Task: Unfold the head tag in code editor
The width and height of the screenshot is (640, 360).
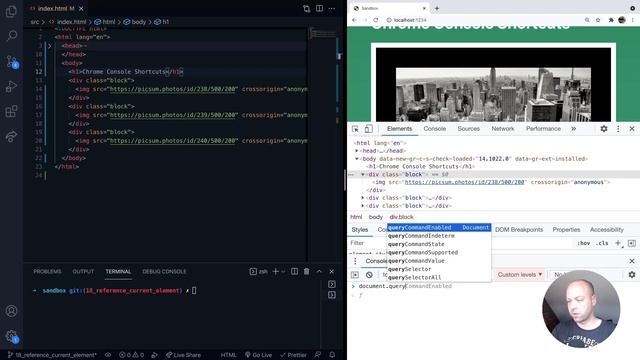Action: pos(50,46)
